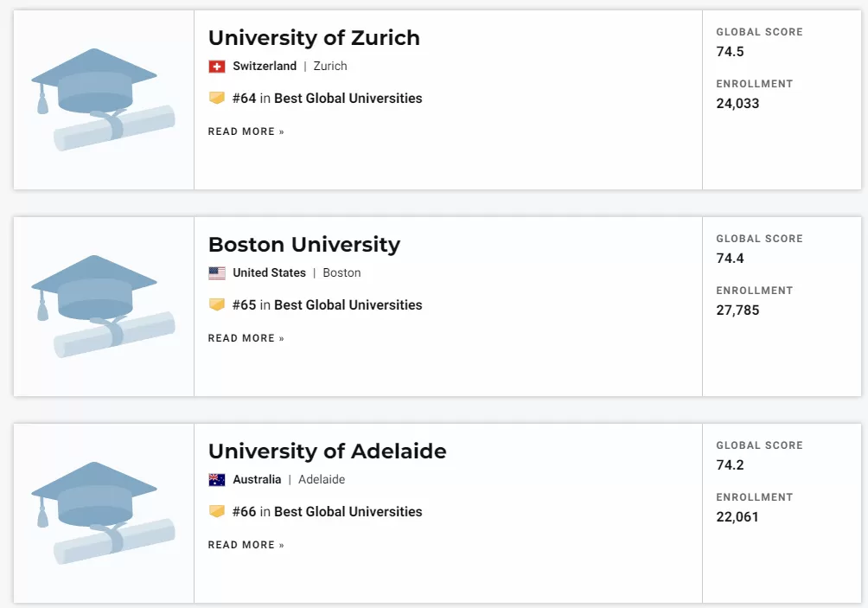868x608 pixels.
Task: Select READ MORE under Boston University
Action: [x=246, y=338]
